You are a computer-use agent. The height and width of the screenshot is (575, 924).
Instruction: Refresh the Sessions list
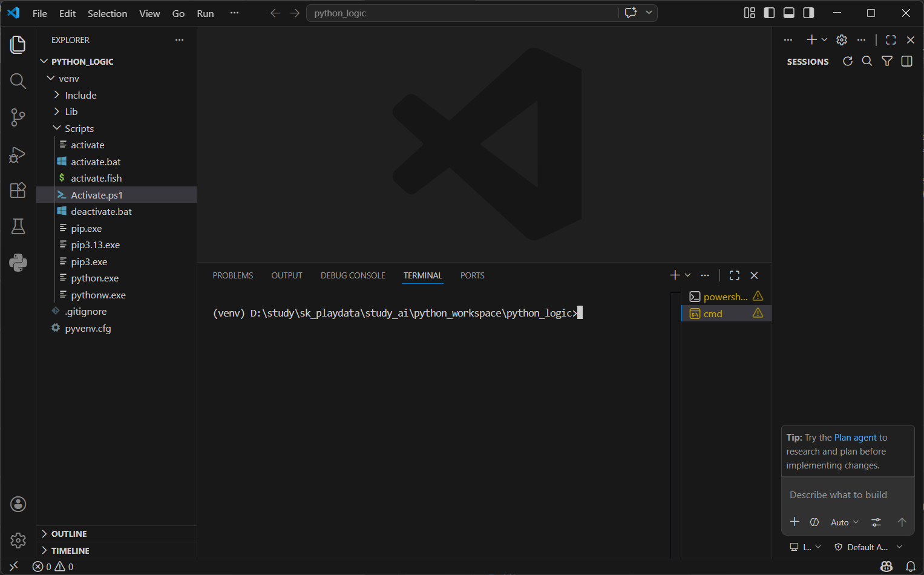848,61
